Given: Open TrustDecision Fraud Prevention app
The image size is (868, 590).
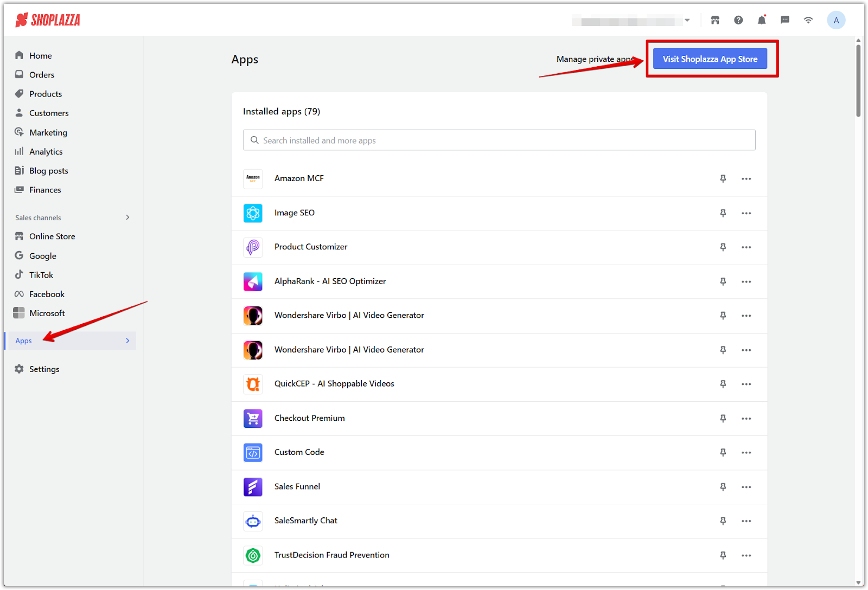Looking at the screenshot, I should pos(331,555).
